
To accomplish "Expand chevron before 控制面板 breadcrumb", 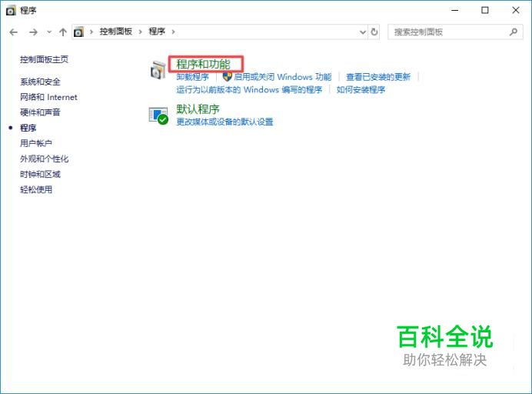I will pyautogui.click(x=91, y=32).
